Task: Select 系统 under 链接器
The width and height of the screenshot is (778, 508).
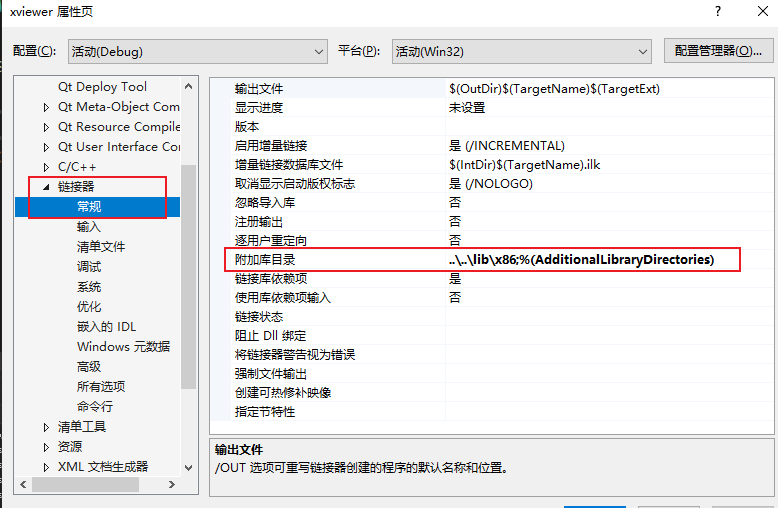Action: (89, 287)
